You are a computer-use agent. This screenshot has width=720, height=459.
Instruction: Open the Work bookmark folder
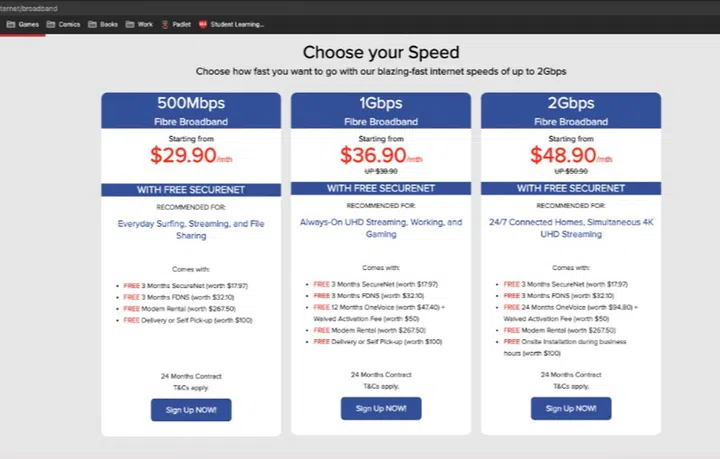139,23
